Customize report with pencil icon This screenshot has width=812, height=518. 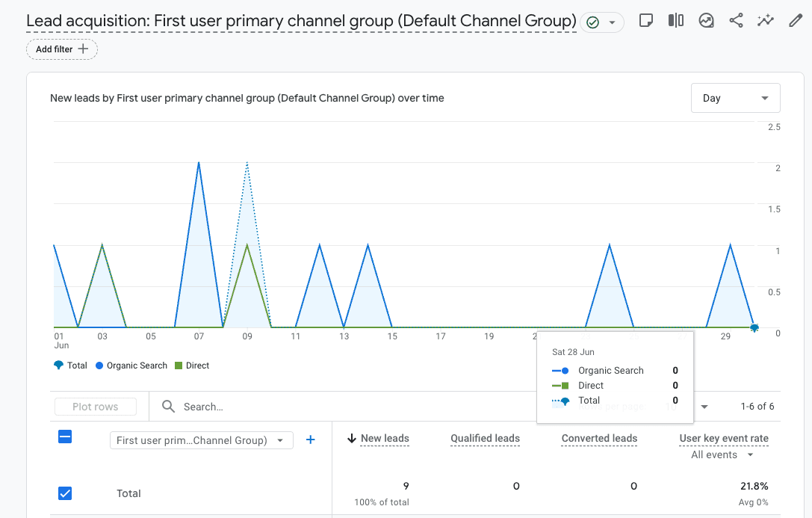796,21
